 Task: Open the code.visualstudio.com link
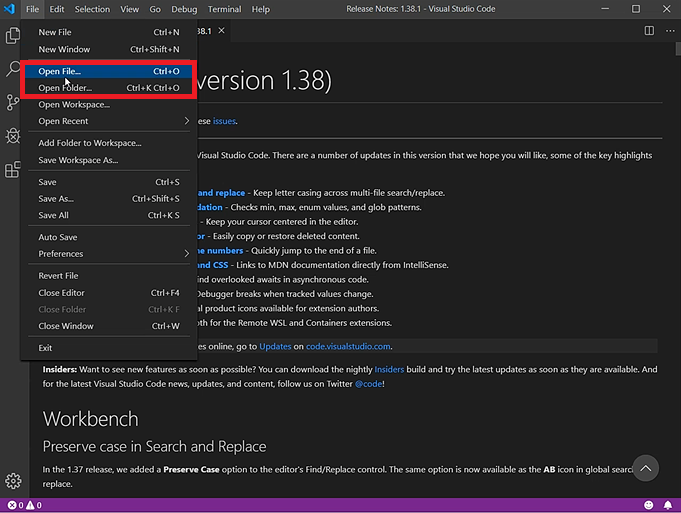pyautogui.click(x=348, y=346)
